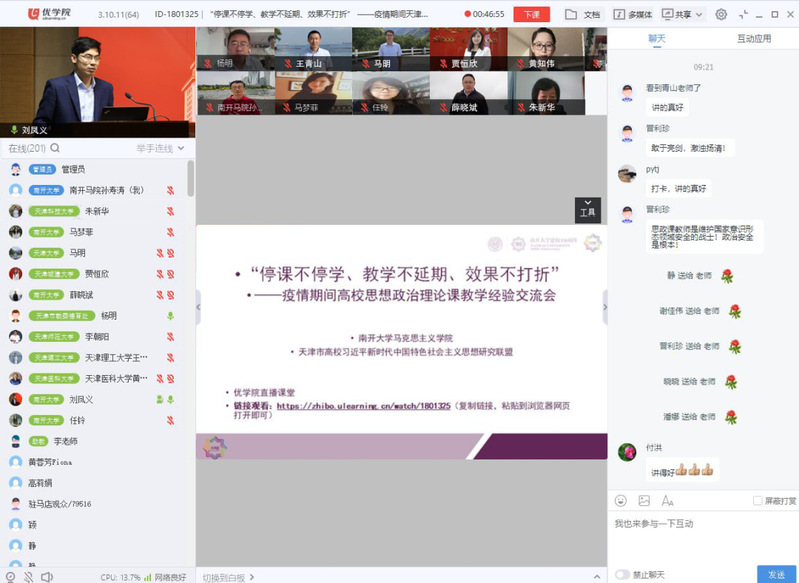The height and width of the screenshot is (583, 799).
Task: Open the 工具 tools panel
Action: tap(587, 208)
